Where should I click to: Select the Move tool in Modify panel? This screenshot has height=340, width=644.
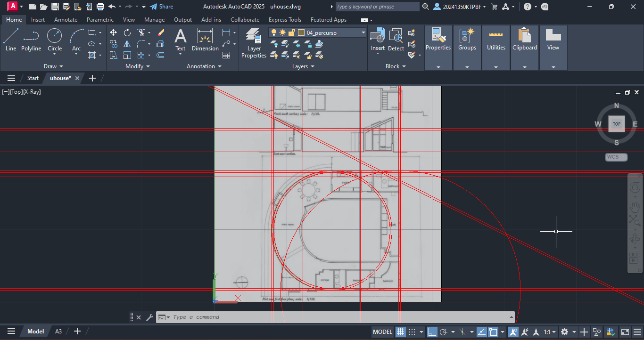click(113, 32)
